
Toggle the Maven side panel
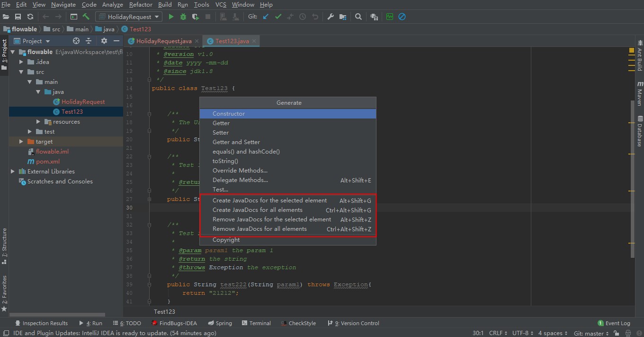639,93
